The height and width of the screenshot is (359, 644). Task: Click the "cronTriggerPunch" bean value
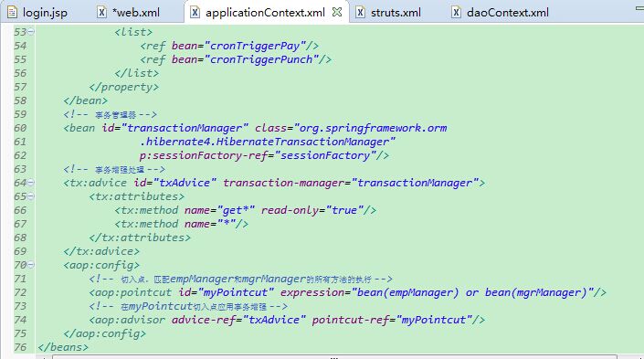coord(261,59)
